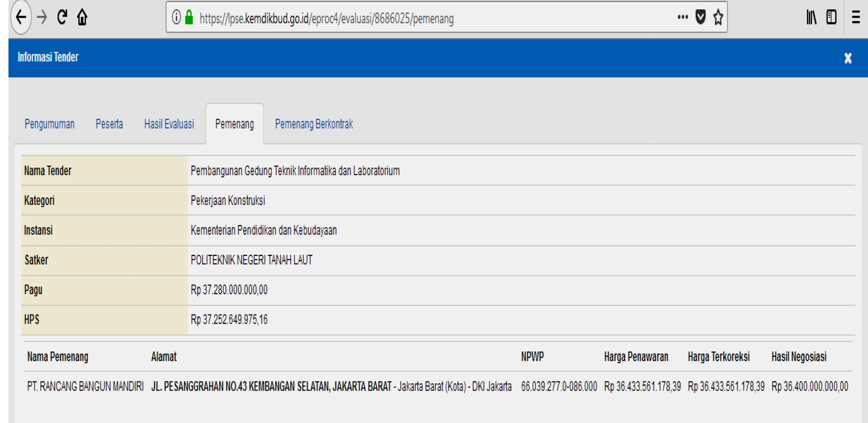Viewport: 868px width, 423px height.
Task: Open the Hasil Evaluasi tab
Action: 169,124
